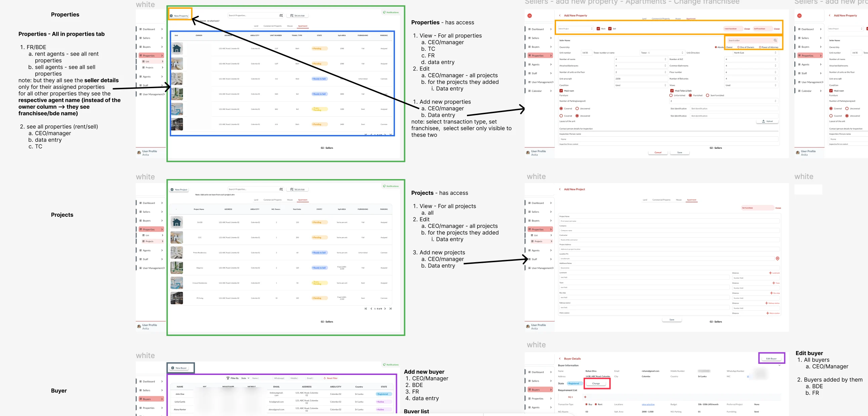The image size is (868, 416).
Task: Open the North East unit direction dropdown
Action: coord(755,53)
